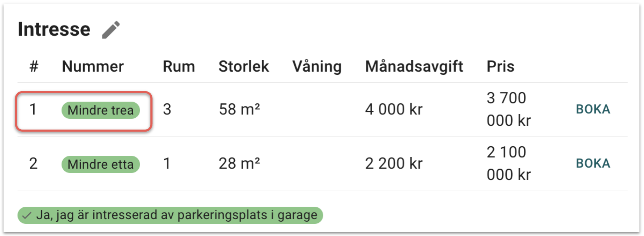Select the Mindre etta chip
The width and height of the screenshot is (644, 236).
tap(100, 164)
